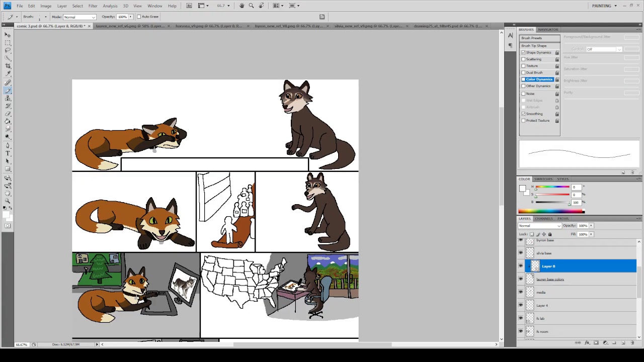Screen dimensions: 644x362
Task: Enable the Scattering checkbox
Action: pyautogui.click(x=523, y=59)
